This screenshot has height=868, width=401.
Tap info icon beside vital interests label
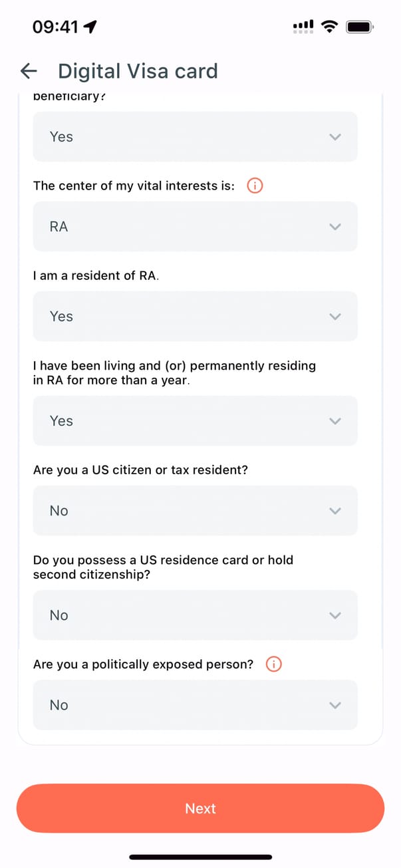point(255,186)
